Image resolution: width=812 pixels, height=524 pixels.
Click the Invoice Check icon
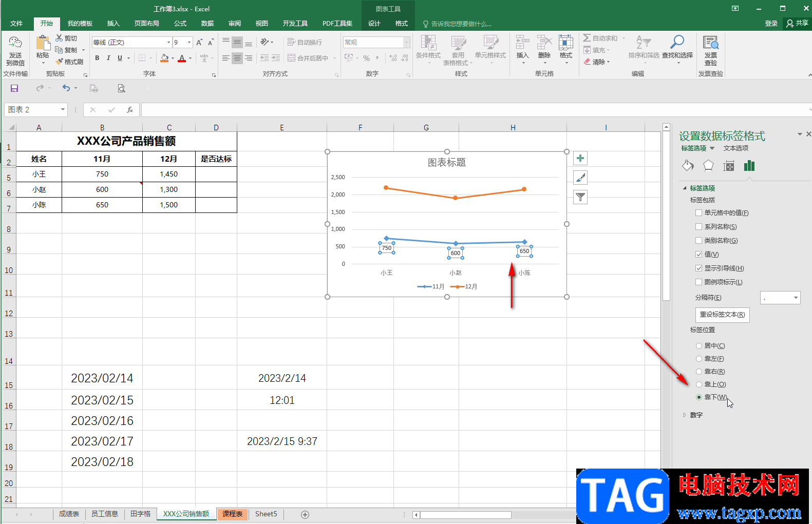[711, 42]
